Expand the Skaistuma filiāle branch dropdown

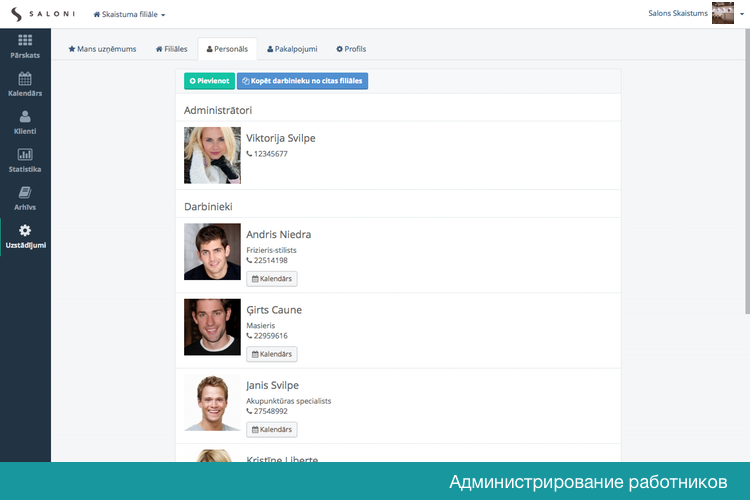[129, 14]
